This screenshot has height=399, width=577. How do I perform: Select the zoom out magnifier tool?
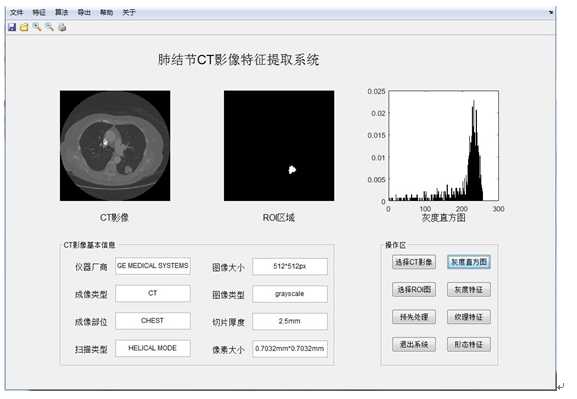pos(49,27)
